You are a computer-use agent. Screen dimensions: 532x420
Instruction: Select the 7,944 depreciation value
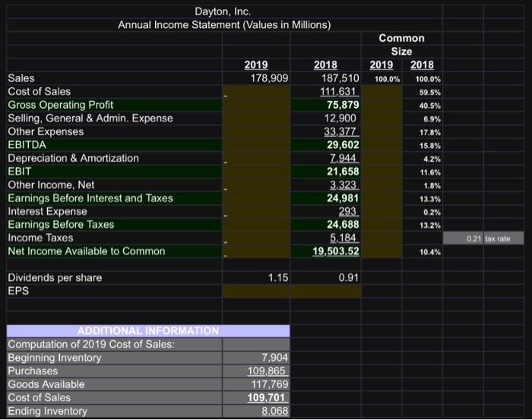tap(343, 158)
